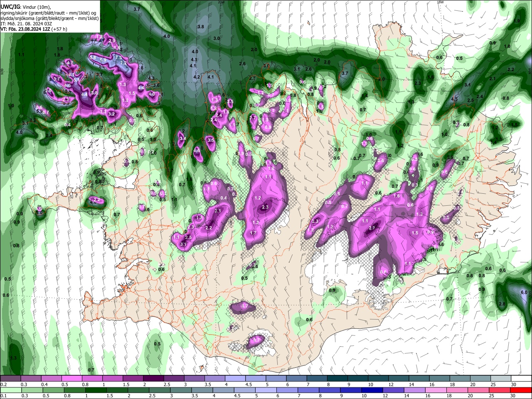This screenshot has height=399, width=532.
Task: Select the lavender 5 mm rain swatch
Action: click(x=266, y=390)
